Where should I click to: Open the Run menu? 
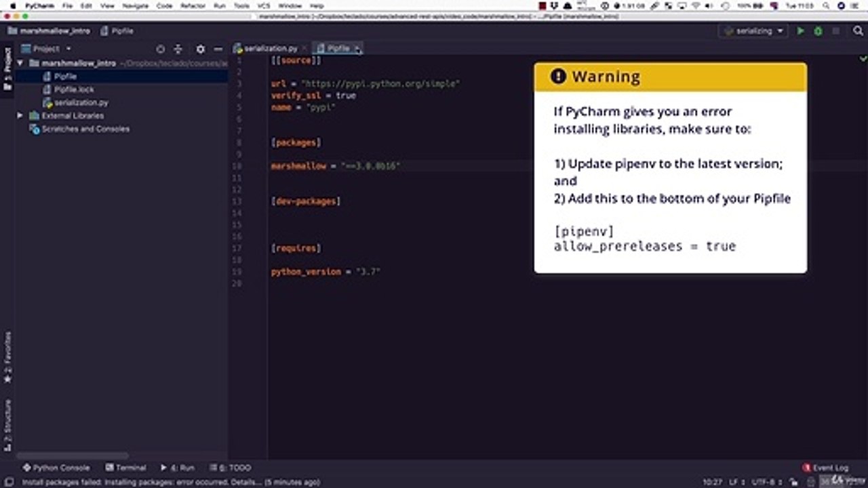pyautogui.click(x=219, y=5)
